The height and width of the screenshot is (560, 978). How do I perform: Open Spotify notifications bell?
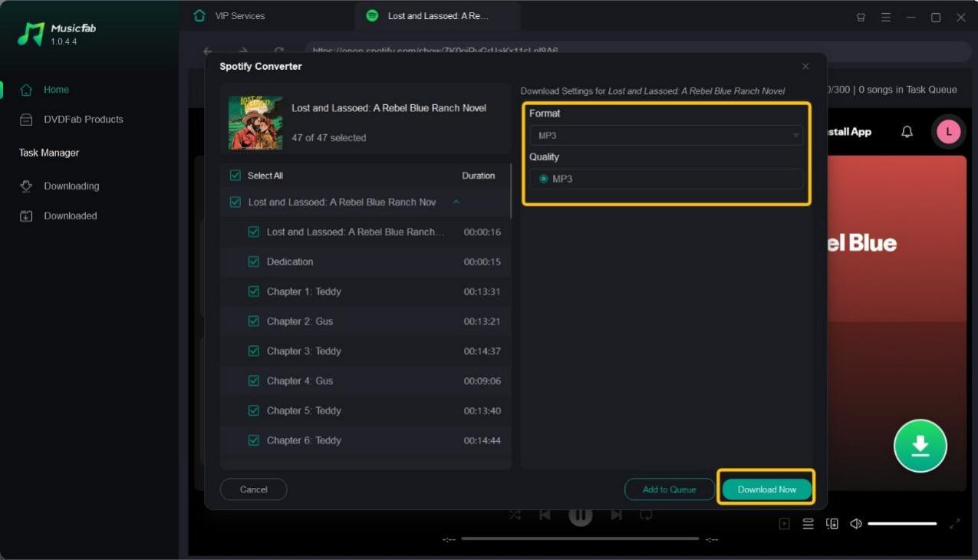(907, 132)
